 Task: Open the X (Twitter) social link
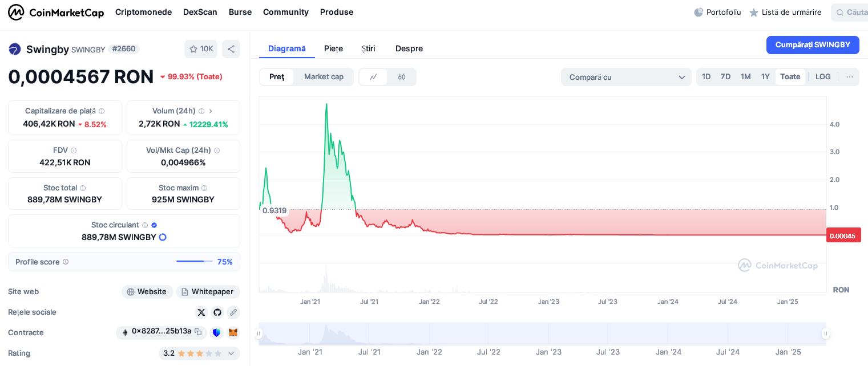click(x=201, y=312)
